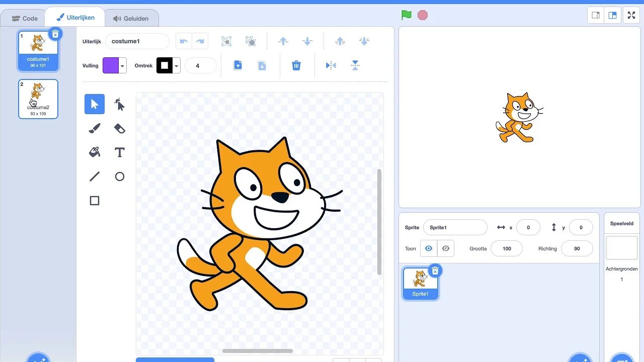This screenshot has height=362, width=644.
Task: Click the y position field
Action: pyautogui.click(x=581, y=227)
